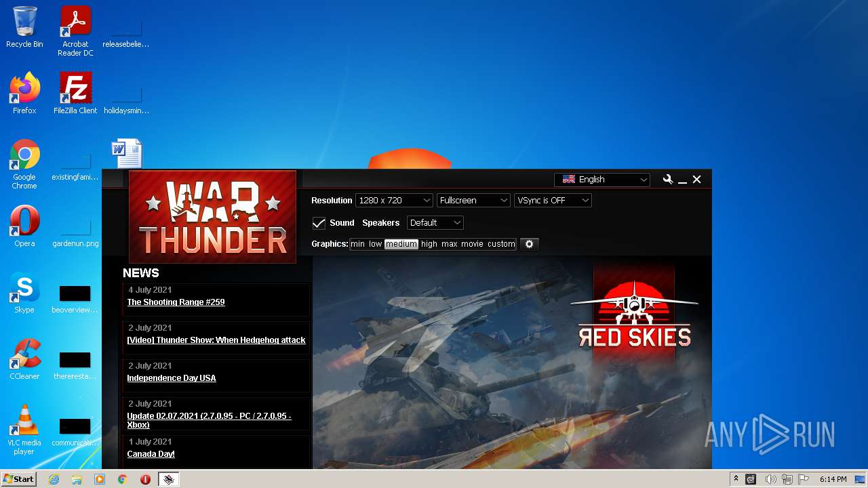Select communicati... desktop file
This screenshot has height=488, width=868.
(75, 431)
